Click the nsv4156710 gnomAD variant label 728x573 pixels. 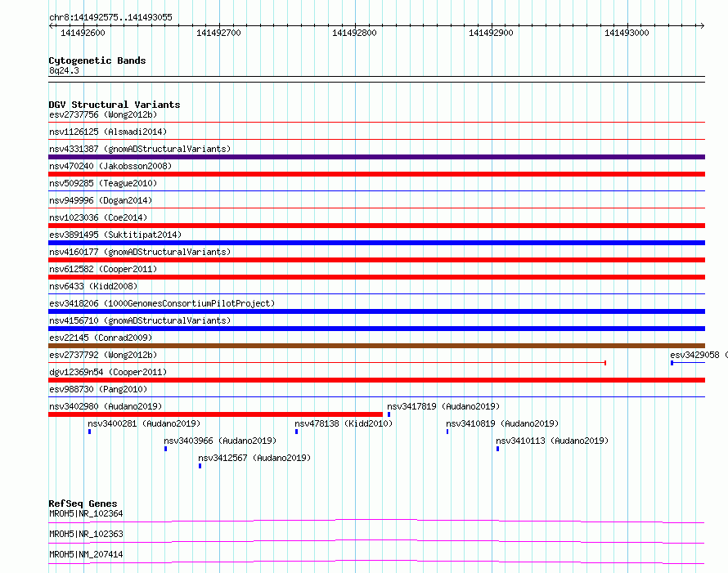pos(140,320)
